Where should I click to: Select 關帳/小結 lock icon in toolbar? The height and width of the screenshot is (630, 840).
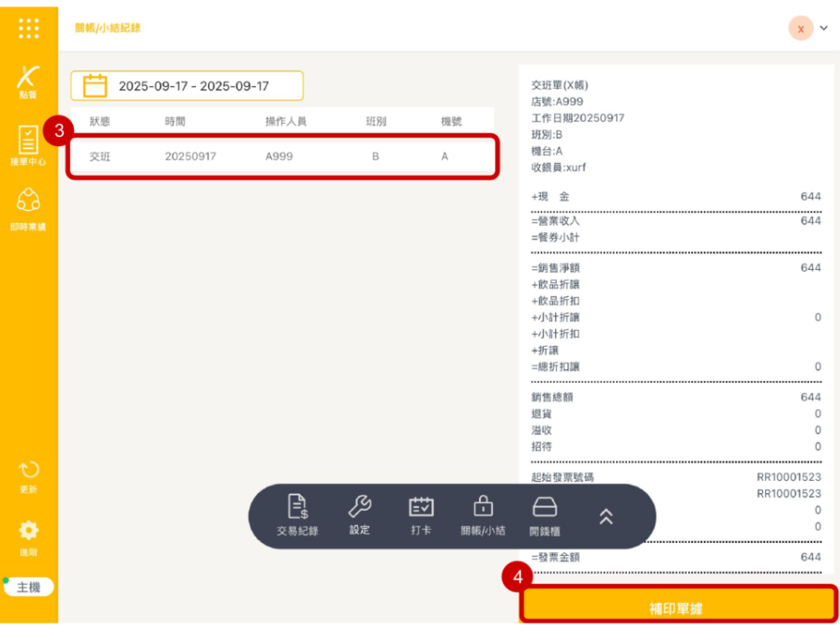click(x=484, y=516)
